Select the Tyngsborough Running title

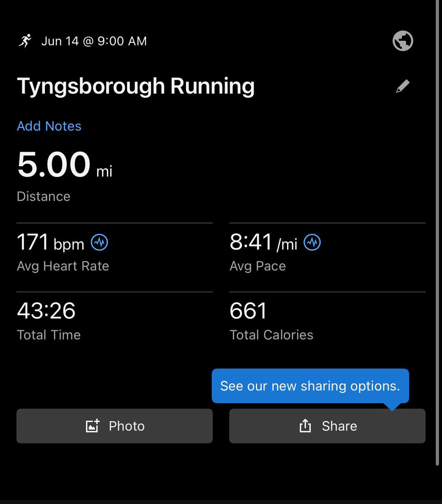coord(136,87)
